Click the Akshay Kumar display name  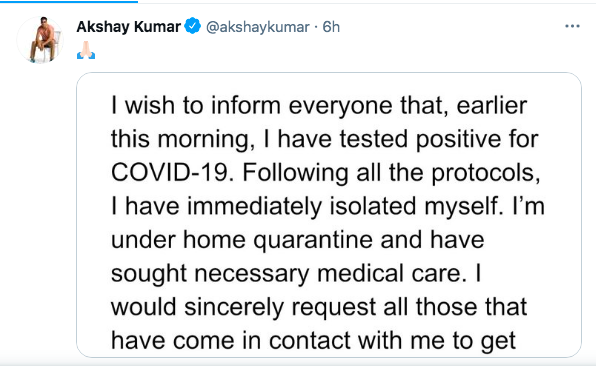click(128, 27)
